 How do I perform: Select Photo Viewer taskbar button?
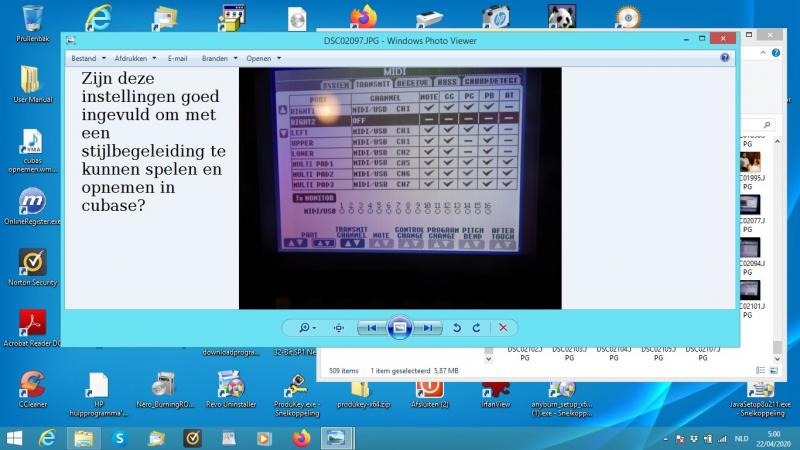(337, 438)
